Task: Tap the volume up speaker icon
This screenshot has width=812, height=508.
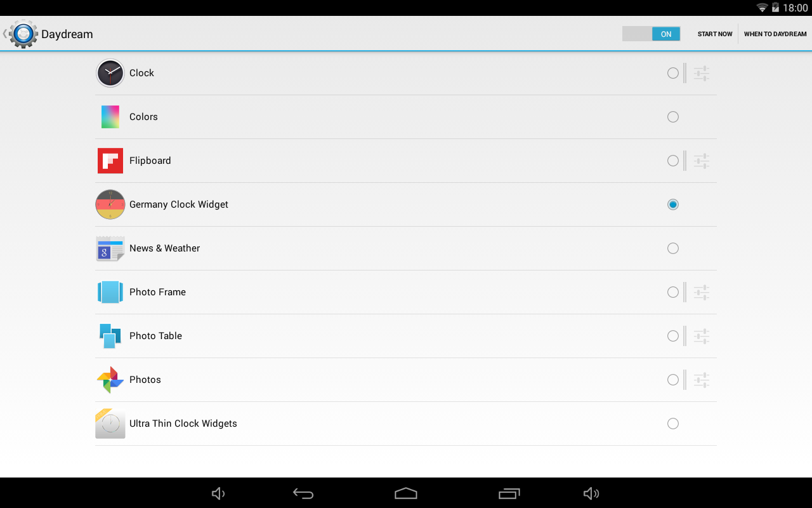Action: tap(591, 493)
